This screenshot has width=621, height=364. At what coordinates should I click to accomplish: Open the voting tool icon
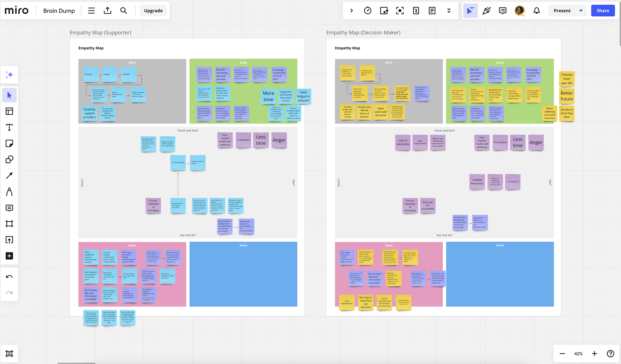tap(384, 11)
